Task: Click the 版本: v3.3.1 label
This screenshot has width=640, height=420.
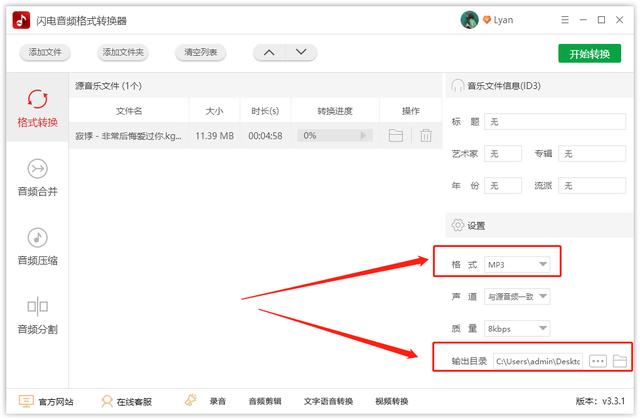Action: (x=600, y=401)
